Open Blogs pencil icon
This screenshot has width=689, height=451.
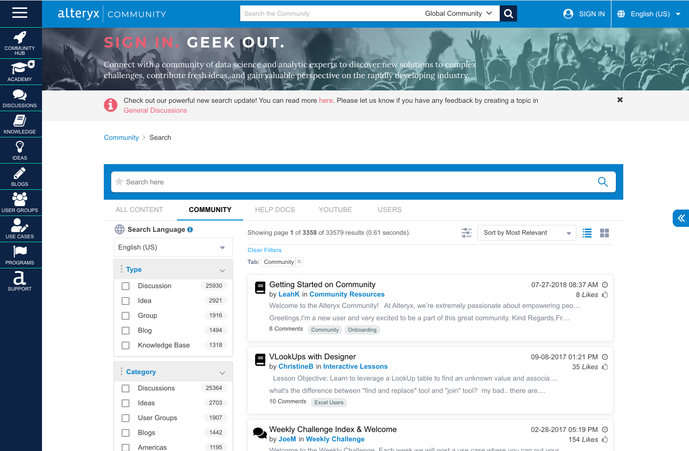pos(20,176)
